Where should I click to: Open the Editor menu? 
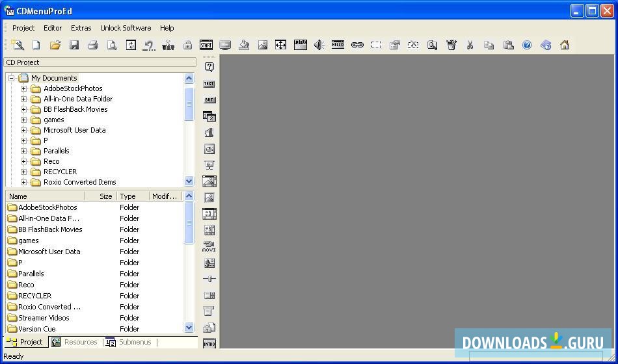coord(53,28)
